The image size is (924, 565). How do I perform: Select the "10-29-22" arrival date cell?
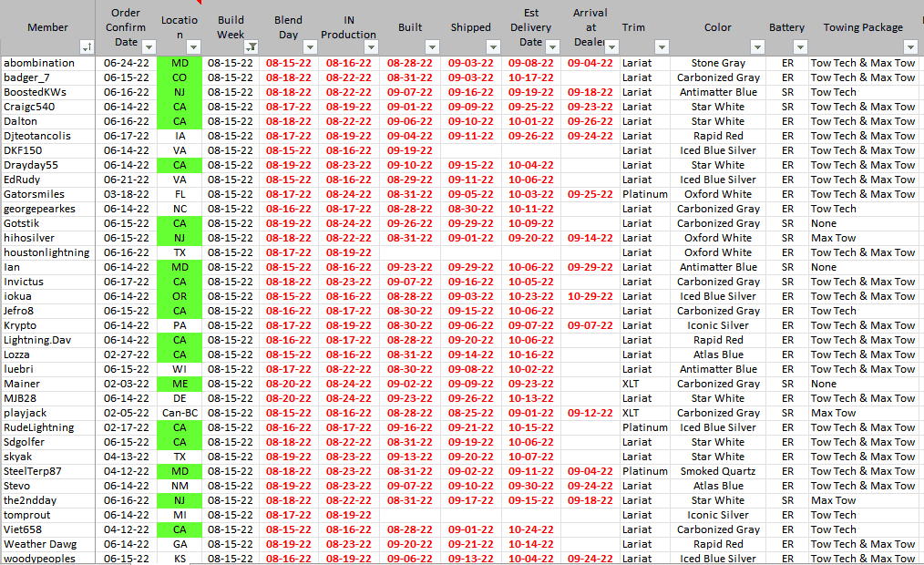pos(590,296)
